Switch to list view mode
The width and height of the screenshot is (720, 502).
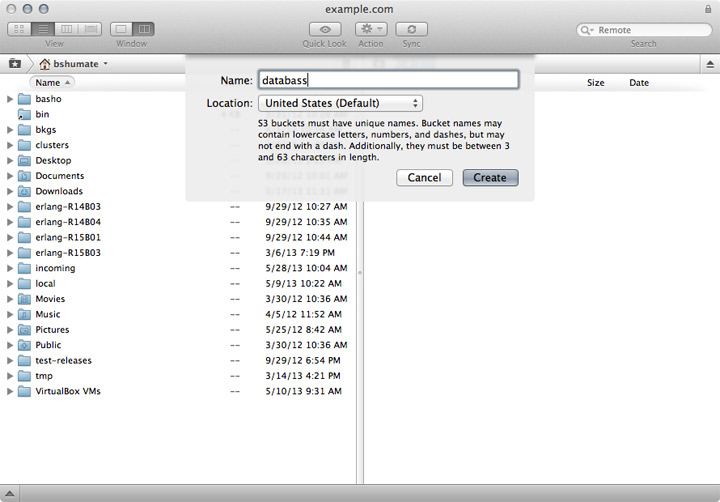[x=43, y=29]
